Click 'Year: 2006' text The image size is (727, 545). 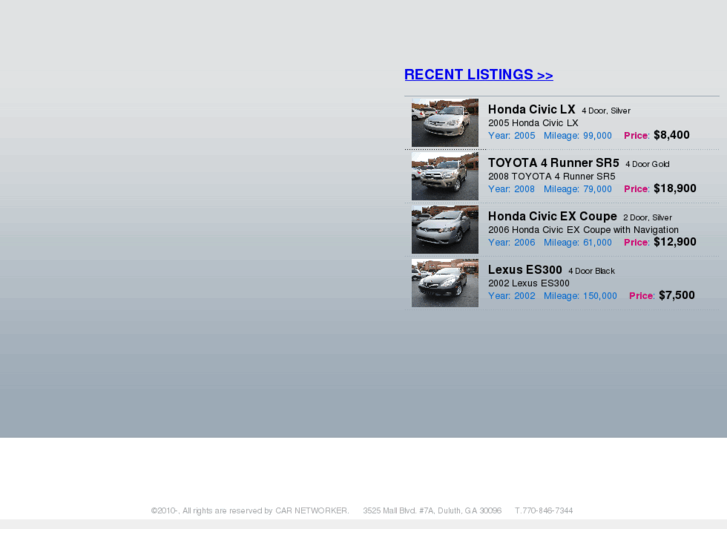coord(511,242)
